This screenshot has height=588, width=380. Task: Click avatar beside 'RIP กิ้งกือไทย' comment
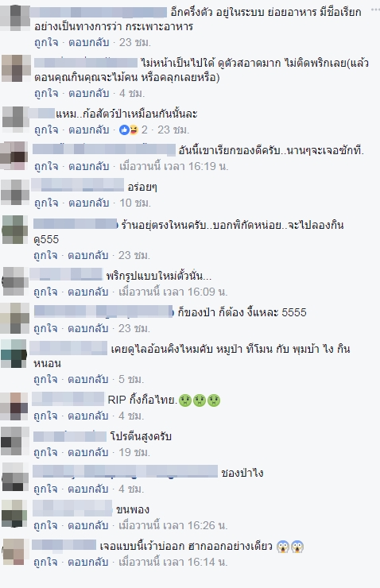pos(14,406)
